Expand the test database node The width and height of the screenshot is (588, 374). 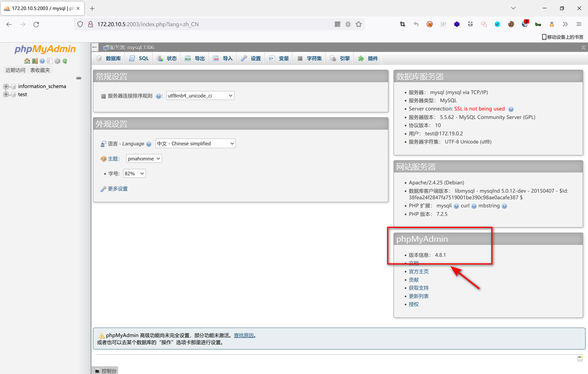point(6,95)
